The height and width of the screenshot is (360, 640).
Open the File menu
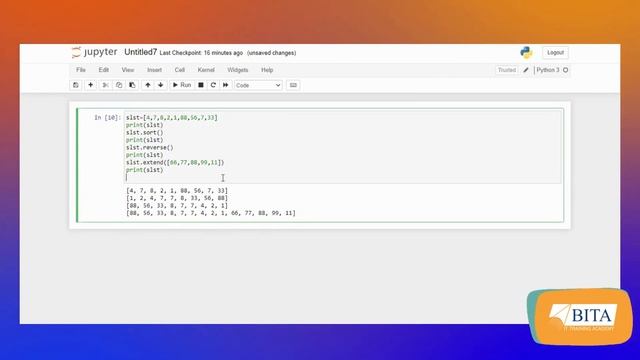pyautogui.click(x=81, y=70)
